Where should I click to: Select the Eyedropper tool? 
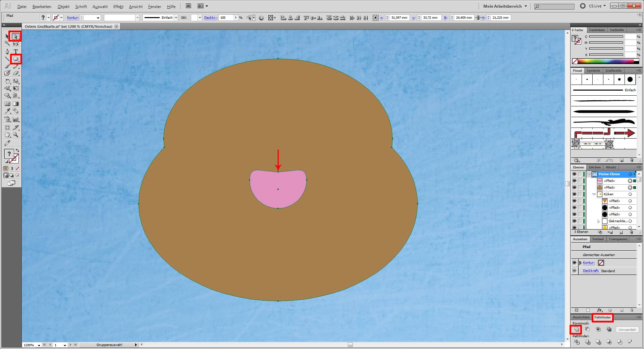point(7,111)
